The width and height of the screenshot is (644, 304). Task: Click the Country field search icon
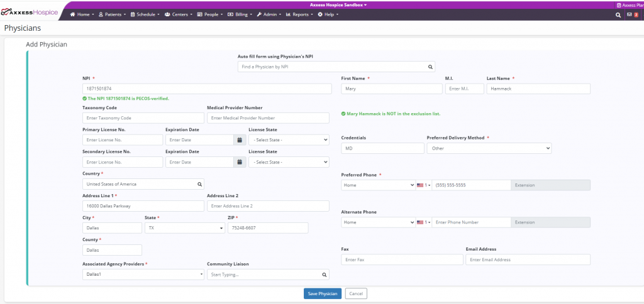point(199,184)
